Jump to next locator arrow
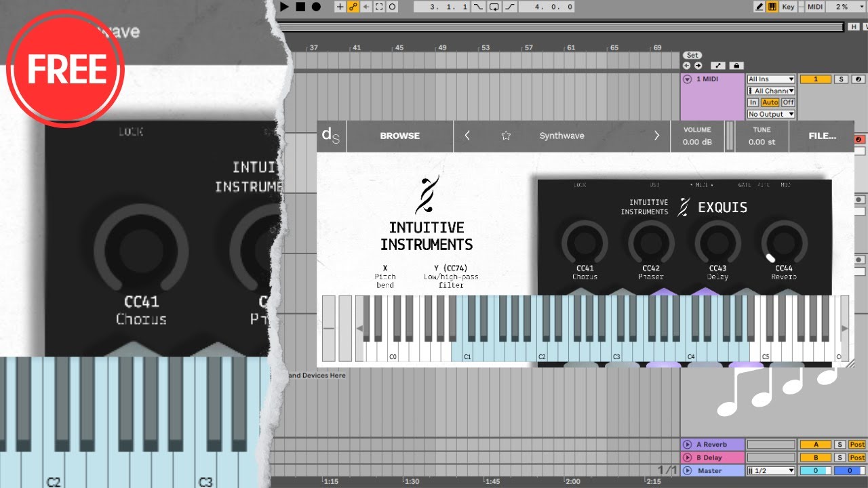The height and width of the screenshot is (488, 868). 697,66
